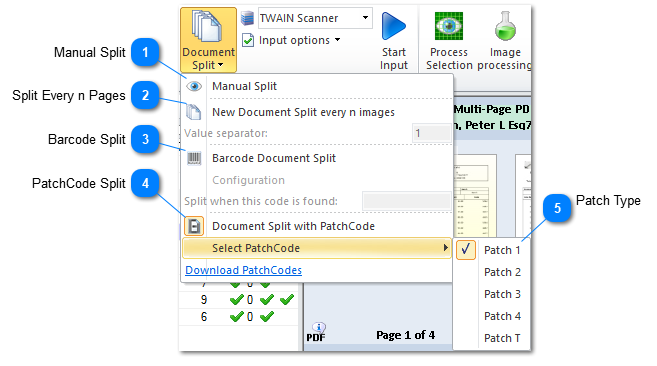657x366 pixels.
Task: Open the Download PatchCodes link
Action: pyautogui.click(x=243, y=270)
